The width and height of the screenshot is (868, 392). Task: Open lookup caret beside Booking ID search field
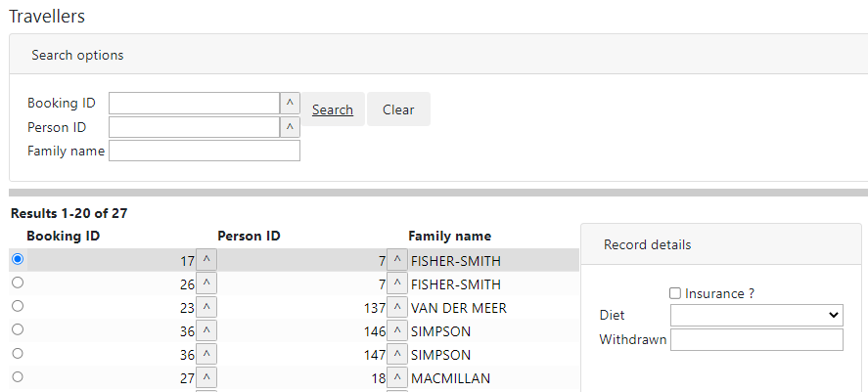(290, 104)
